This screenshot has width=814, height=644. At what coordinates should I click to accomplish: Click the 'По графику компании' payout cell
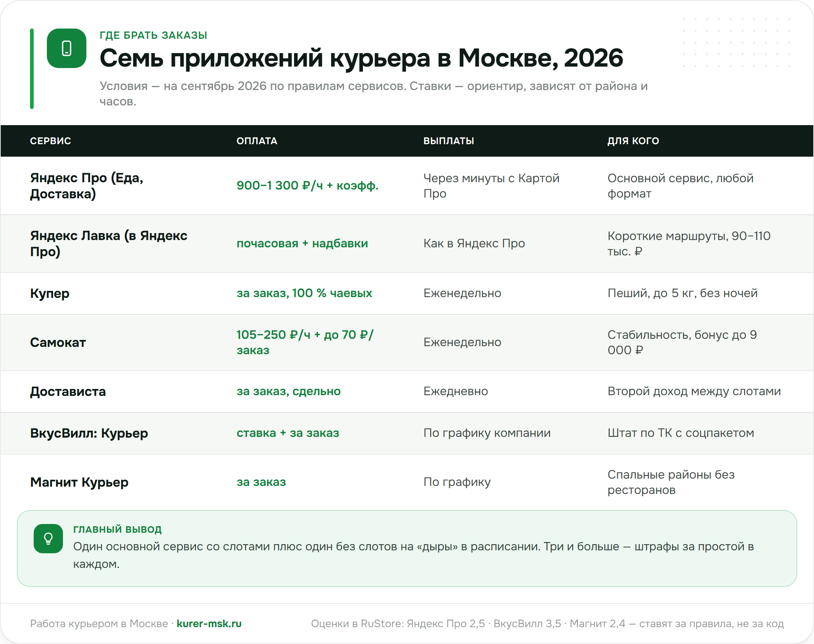click(487, 433)
